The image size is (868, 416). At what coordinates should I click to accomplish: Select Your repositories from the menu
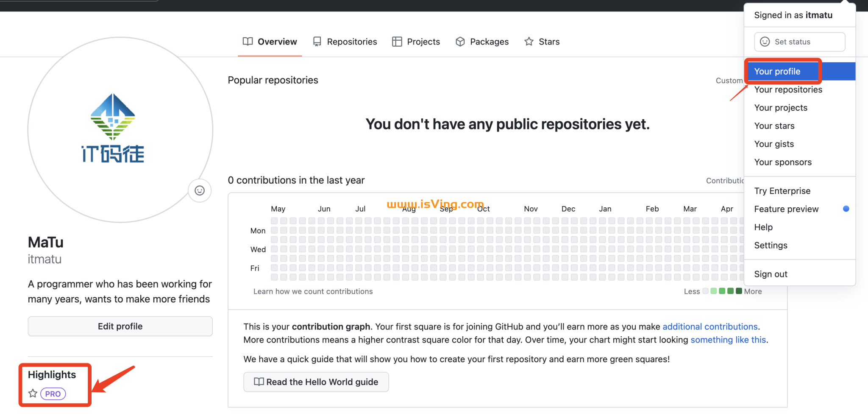click(788, 89)
